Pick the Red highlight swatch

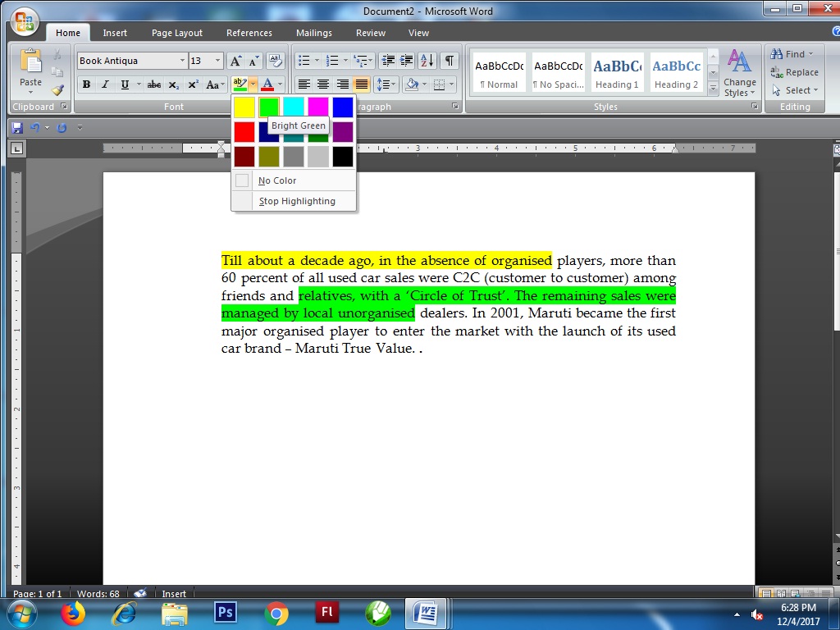pos(244,132)
